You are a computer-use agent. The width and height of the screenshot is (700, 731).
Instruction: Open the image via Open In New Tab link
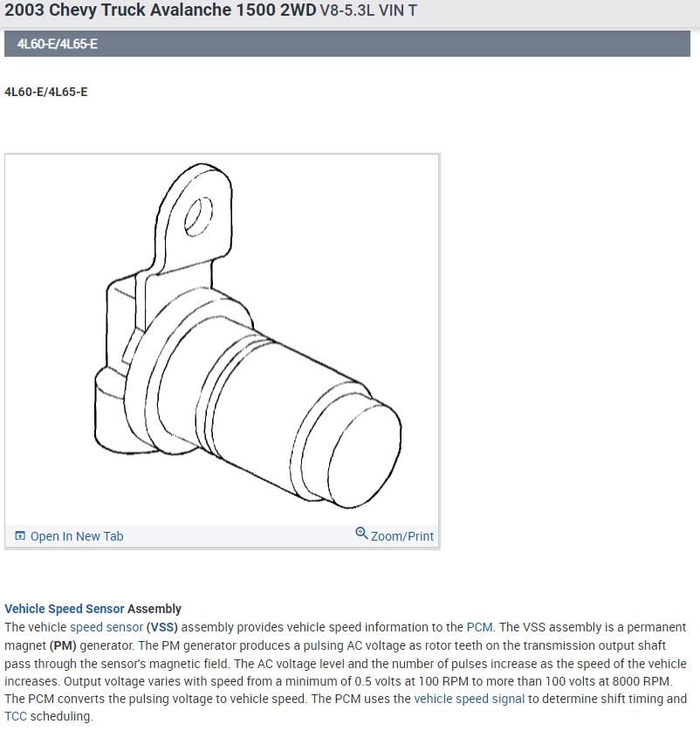[77, 536]
